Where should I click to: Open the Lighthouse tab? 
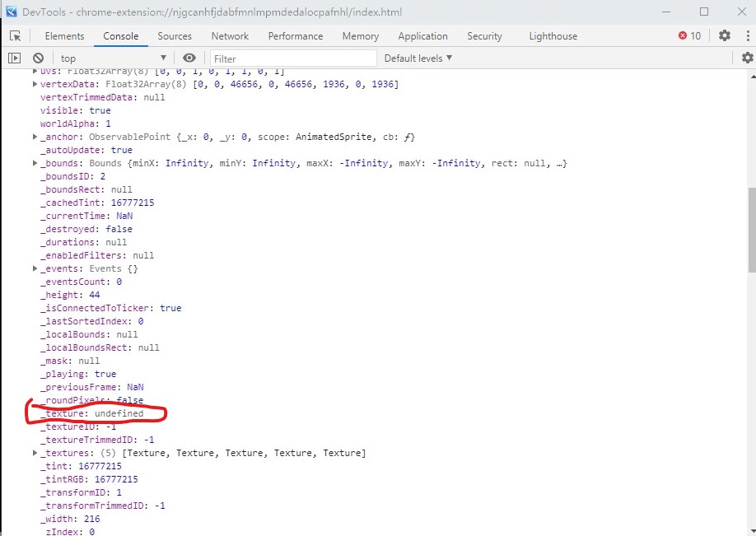click(x=553, y=36)
